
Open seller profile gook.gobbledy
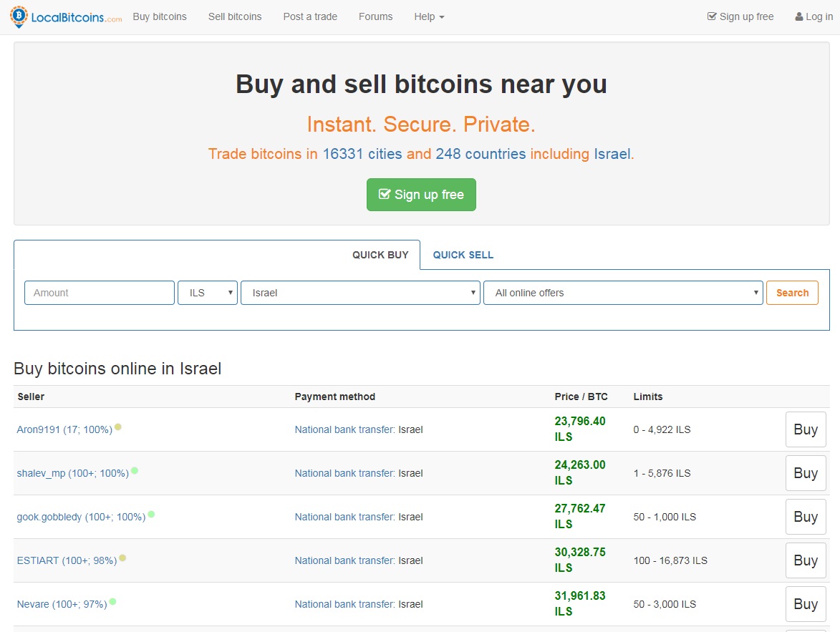(81, 517)
